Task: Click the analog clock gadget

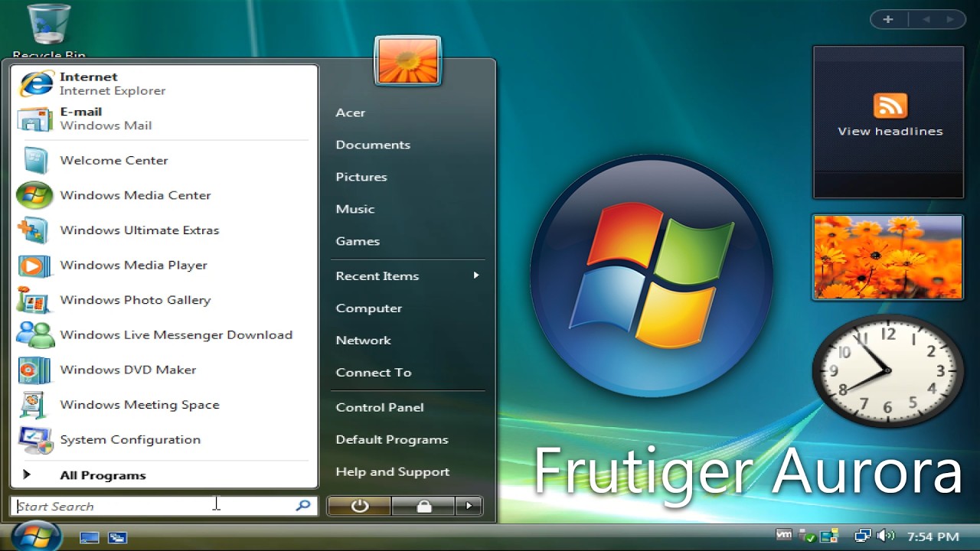Action: [888, 371]
